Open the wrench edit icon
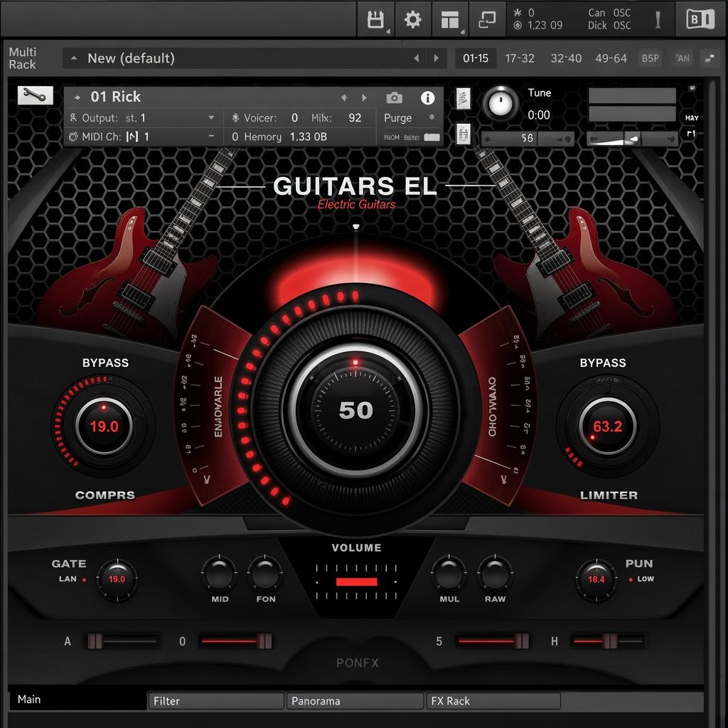Viewport: 728px width, 728px height. coord(35,95)
